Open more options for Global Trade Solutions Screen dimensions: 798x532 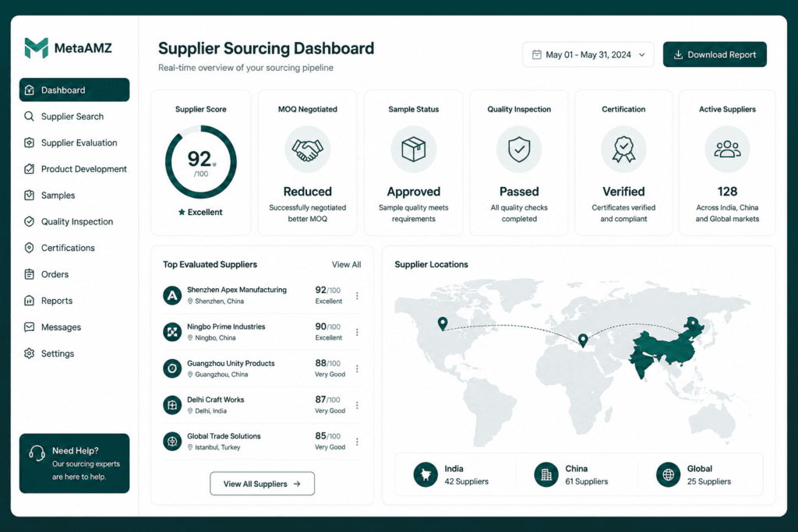coord(357,442)
